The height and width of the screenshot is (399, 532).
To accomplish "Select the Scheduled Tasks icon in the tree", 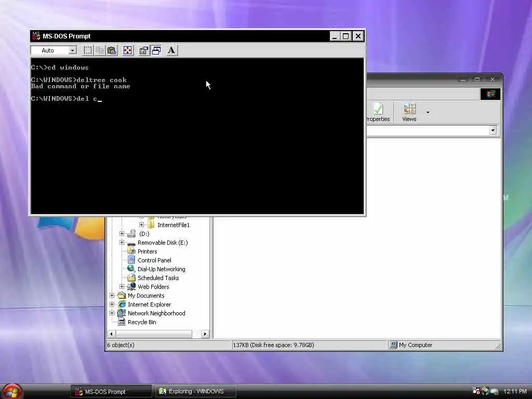I will click(131, 278).
